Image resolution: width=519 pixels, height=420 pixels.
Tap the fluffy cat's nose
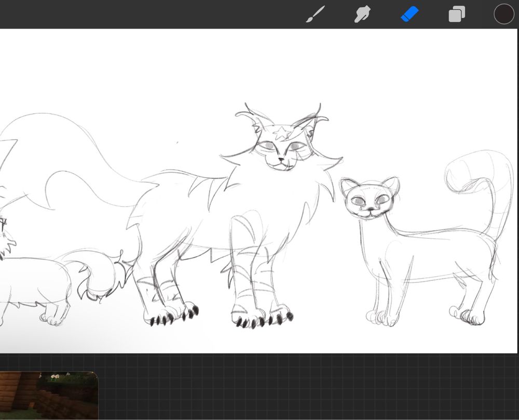click(x=280, y=158)
